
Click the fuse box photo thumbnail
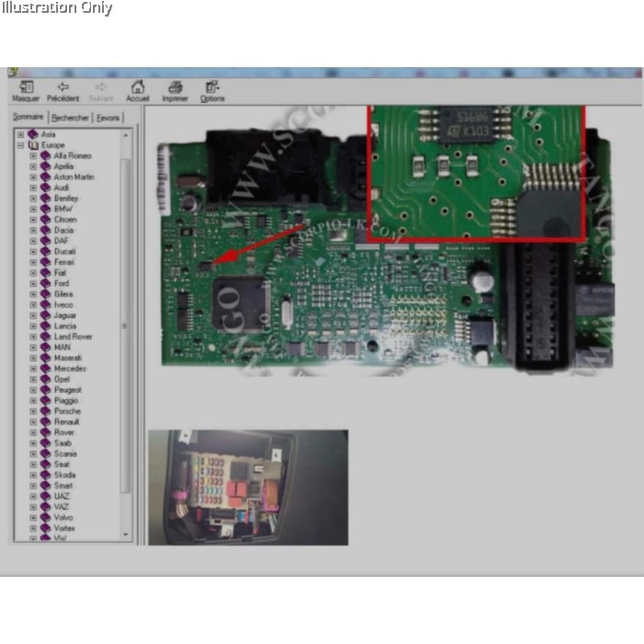click(x=247, y=487)
